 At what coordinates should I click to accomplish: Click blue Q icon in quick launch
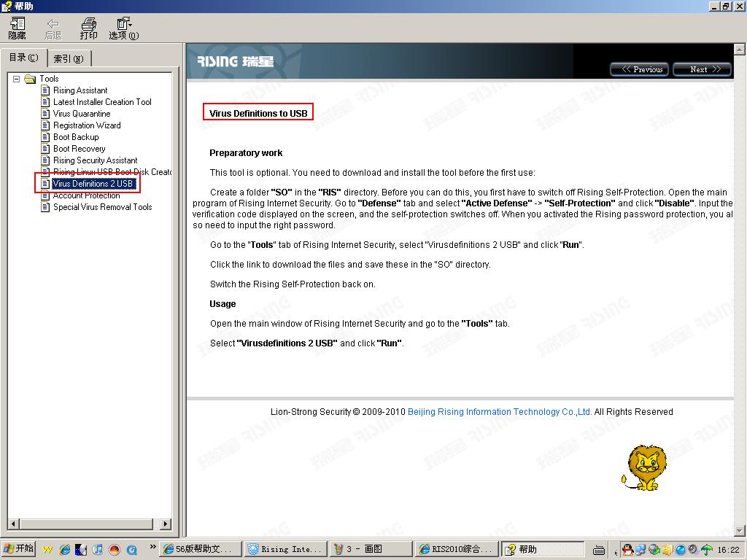pos(131,550)
